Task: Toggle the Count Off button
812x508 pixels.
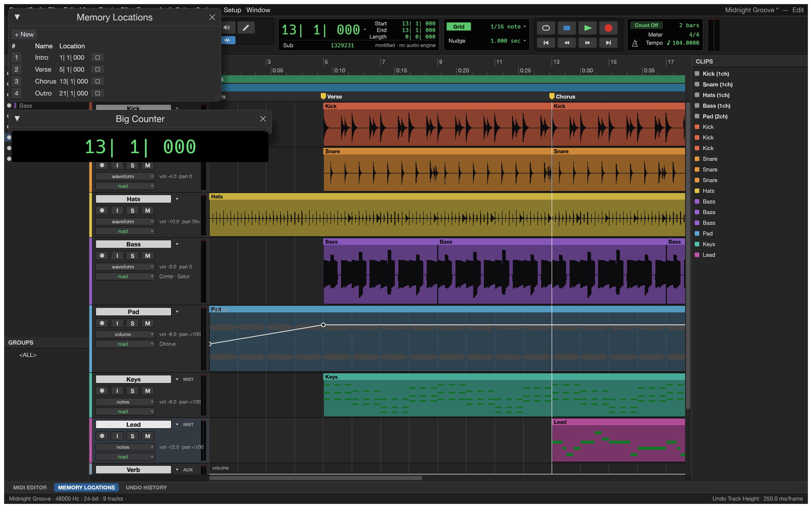Action: tap(646, 25)
